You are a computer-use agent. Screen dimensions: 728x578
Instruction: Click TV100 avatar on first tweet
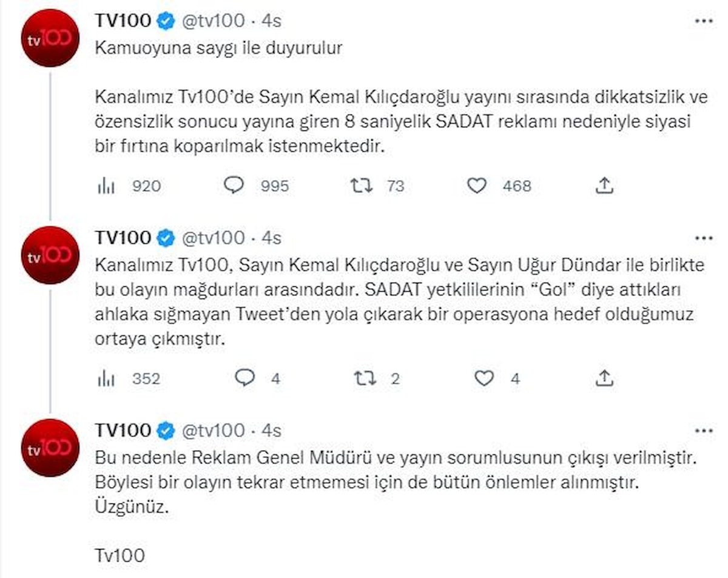tap(50, 39)
